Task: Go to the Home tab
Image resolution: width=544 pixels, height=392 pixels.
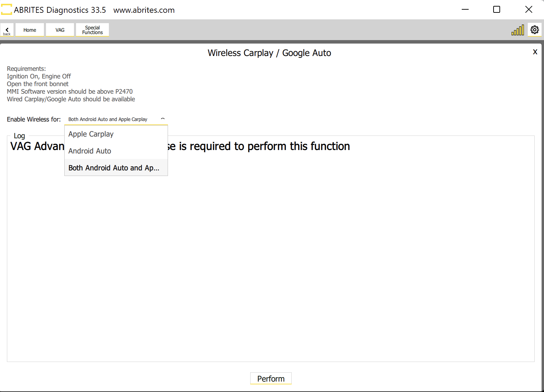Action: [30, 30]
